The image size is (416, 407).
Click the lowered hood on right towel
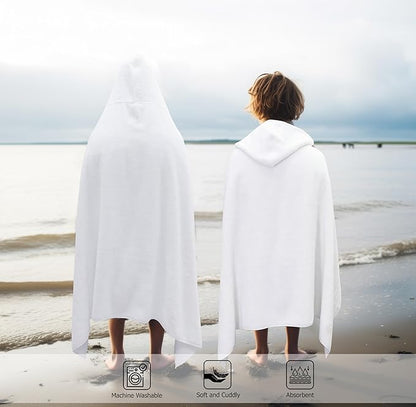tap(275, 143)
